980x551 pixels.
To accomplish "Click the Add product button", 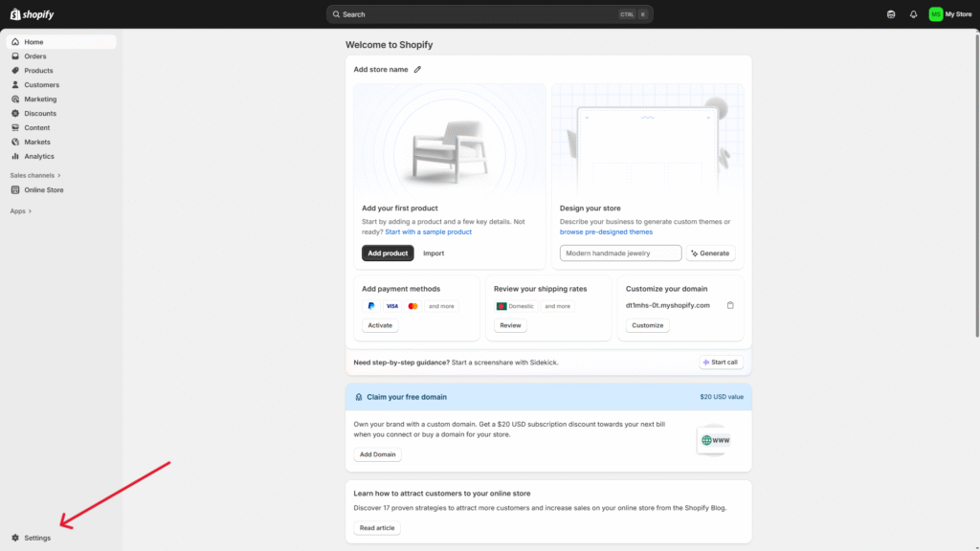I will pos(388,253).
